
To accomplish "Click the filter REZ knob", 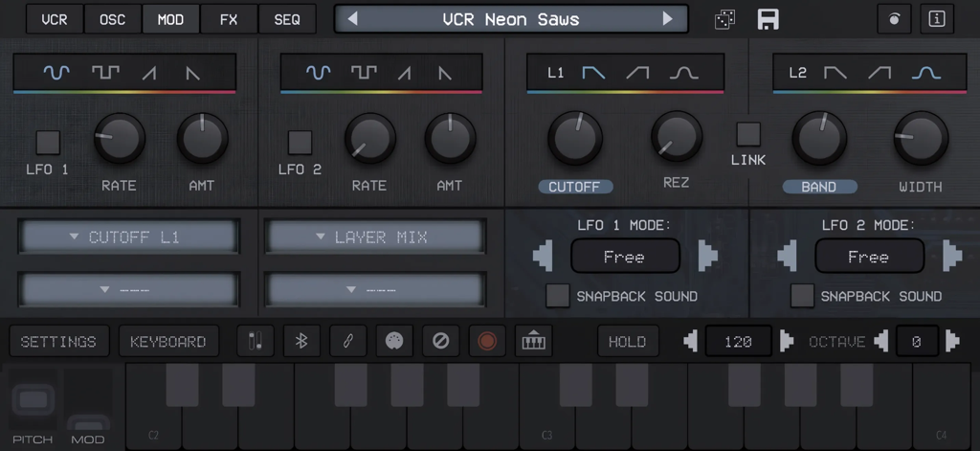I will 677,136.
